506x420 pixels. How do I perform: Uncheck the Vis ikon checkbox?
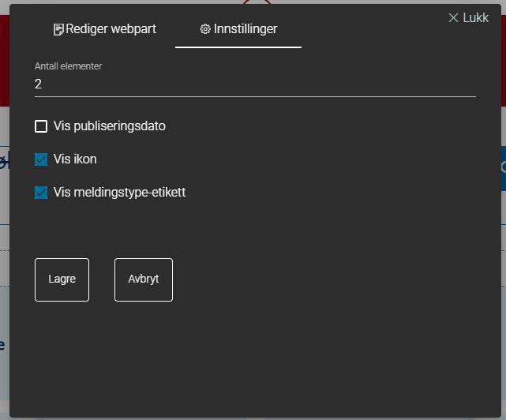tap(41, 159)
